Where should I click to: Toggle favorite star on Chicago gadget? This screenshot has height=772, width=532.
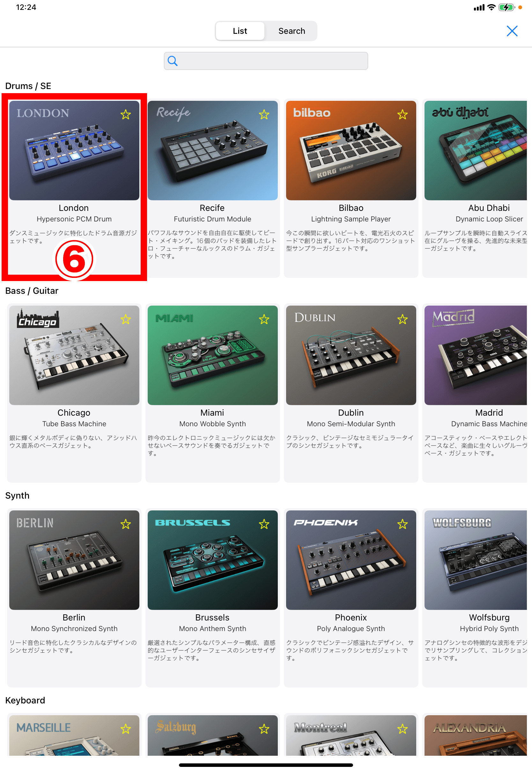pyautogui.click(x=126, y=319)
